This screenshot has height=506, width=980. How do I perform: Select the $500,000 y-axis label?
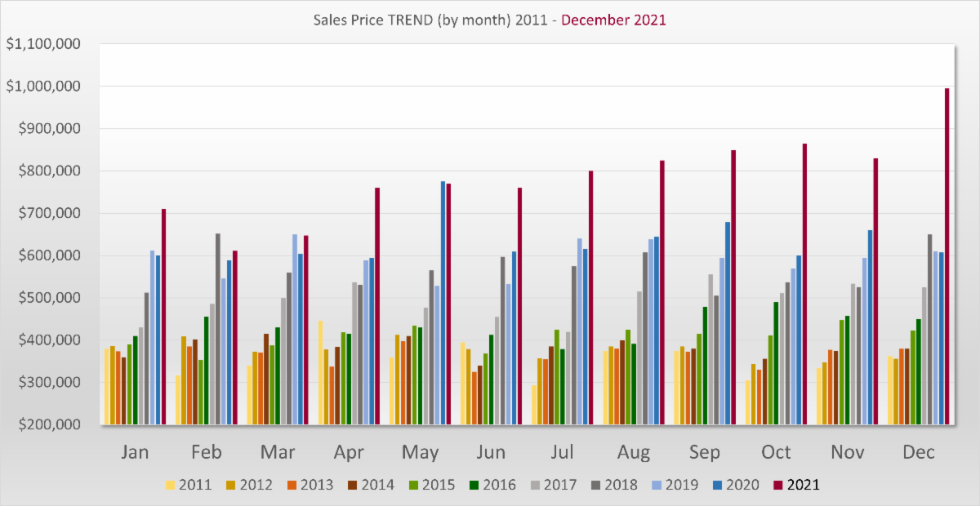tap(45, 298)
